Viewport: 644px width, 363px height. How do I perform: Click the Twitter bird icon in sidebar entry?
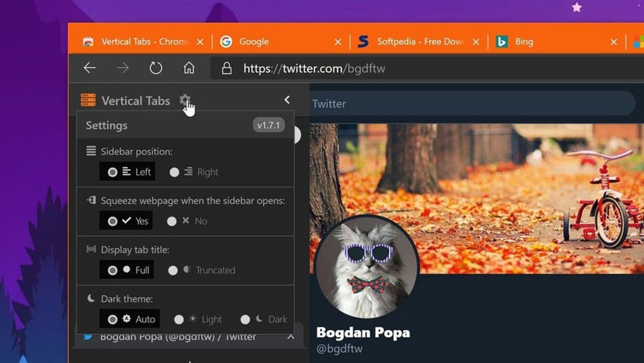point(88,337)
